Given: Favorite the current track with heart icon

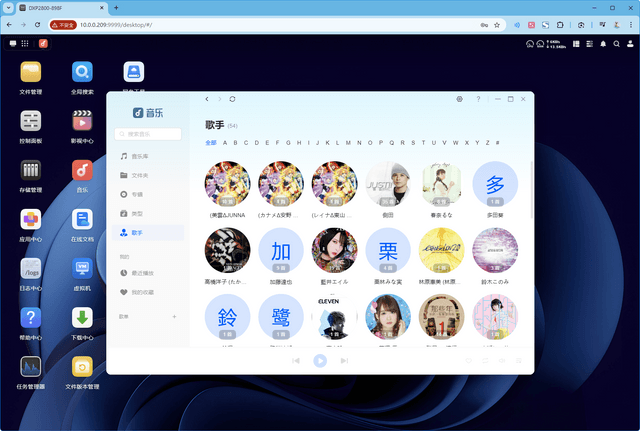Looking at the screenshot, I should coord(469,361).
